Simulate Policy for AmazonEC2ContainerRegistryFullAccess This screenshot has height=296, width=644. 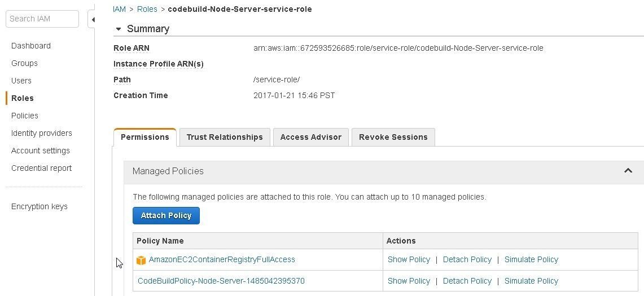tap(531, 259)
